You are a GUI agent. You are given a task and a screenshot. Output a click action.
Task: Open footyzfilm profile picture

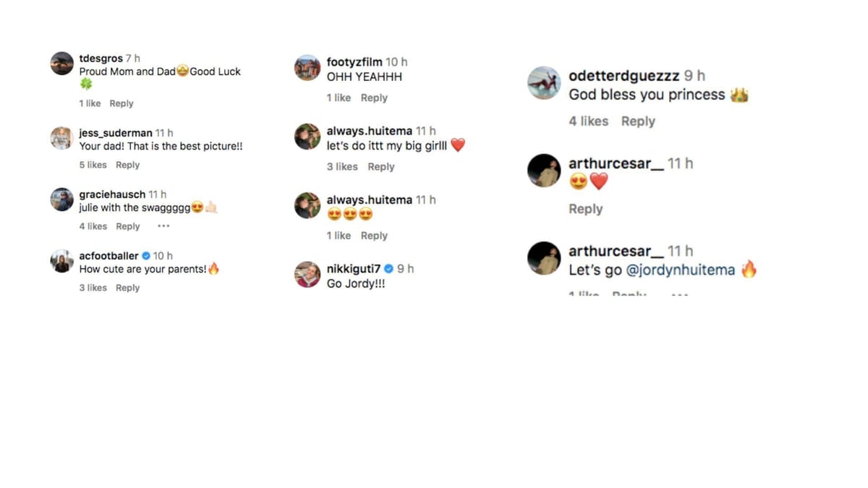click(307, 68)
